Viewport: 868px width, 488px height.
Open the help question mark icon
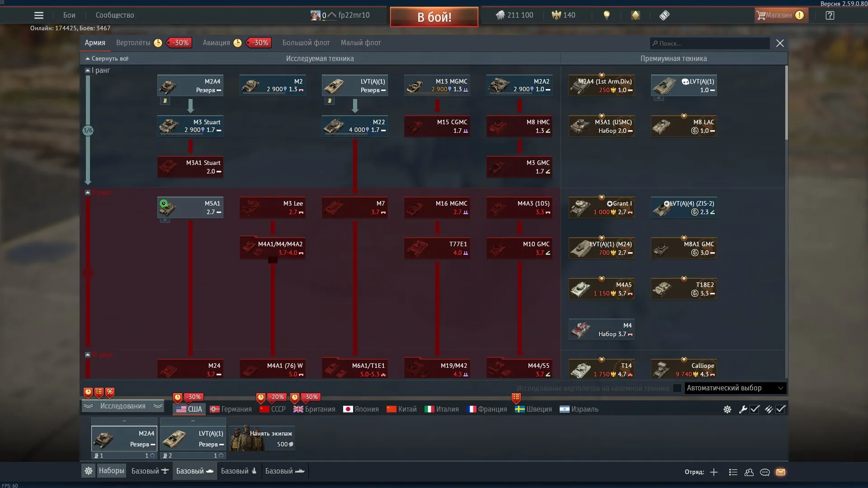[830, 15]
